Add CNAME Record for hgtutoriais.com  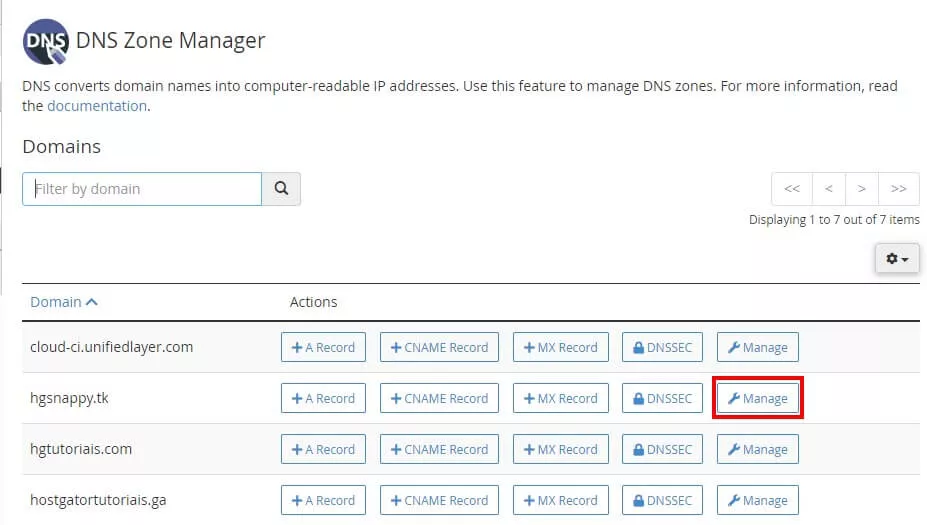point(439,449)
